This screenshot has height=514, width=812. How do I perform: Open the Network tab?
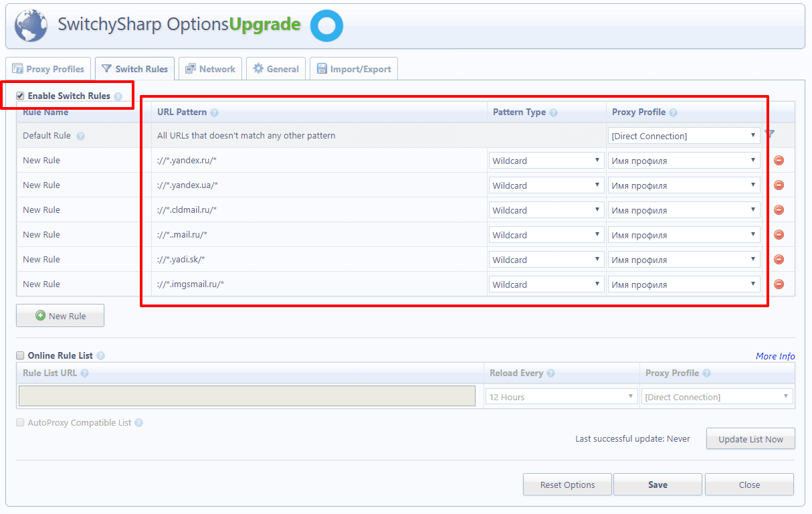click(x=211, y=69)
